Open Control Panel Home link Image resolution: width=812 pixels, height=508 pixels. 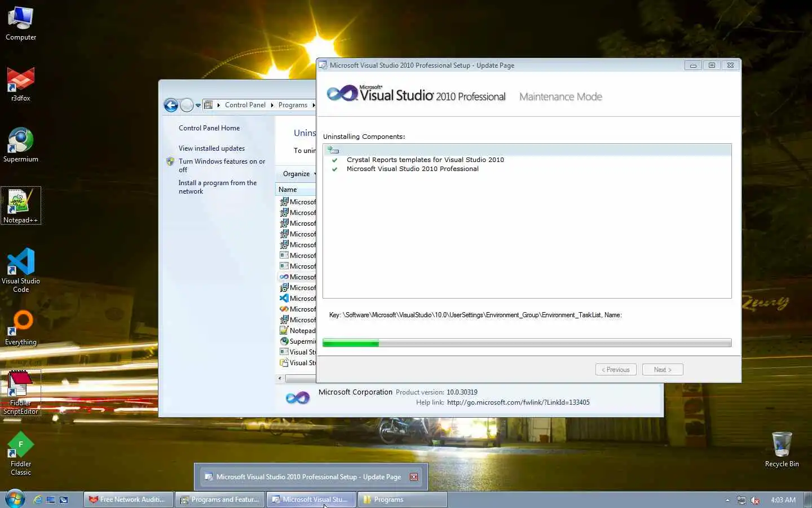coord(209,128)
